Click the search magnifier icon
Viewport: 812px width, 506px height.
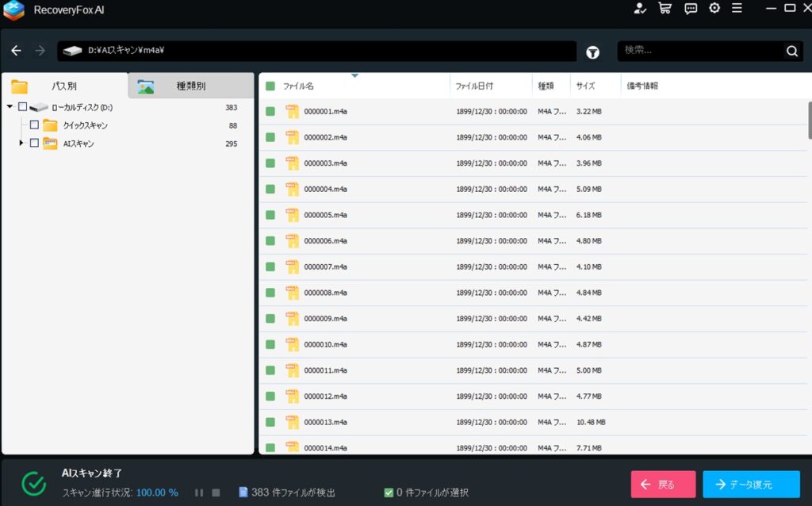(x=791, y=52)
